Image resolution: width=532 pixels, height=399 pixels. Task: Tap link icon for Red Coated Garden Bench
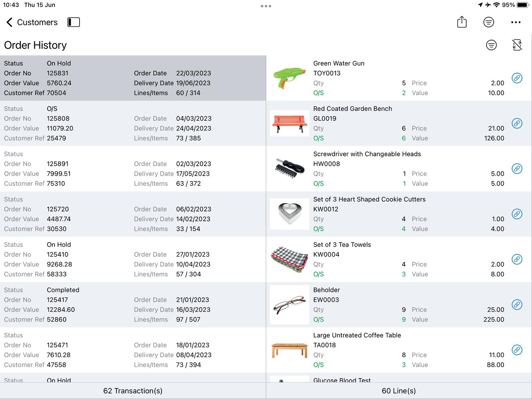(517, 123)
